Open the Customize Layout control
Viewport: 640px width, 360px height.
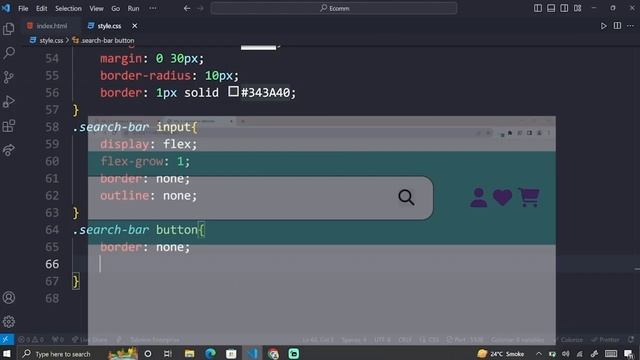(x=578, y=8)
